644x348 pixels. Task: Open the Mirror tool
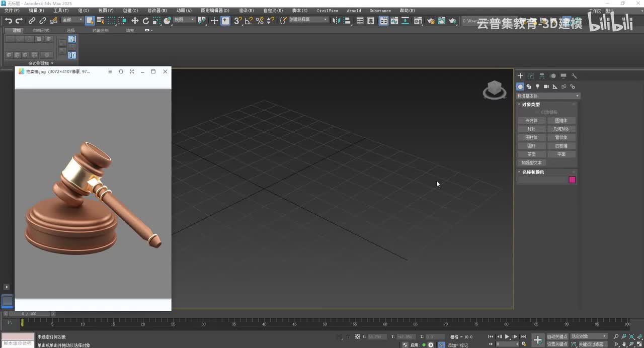(337, 21)
